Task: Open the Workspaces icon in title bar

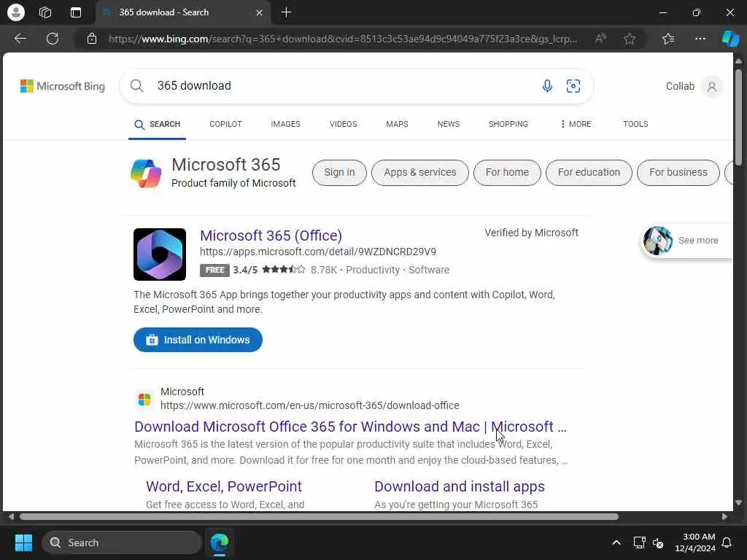Action: tap(45, 12)
